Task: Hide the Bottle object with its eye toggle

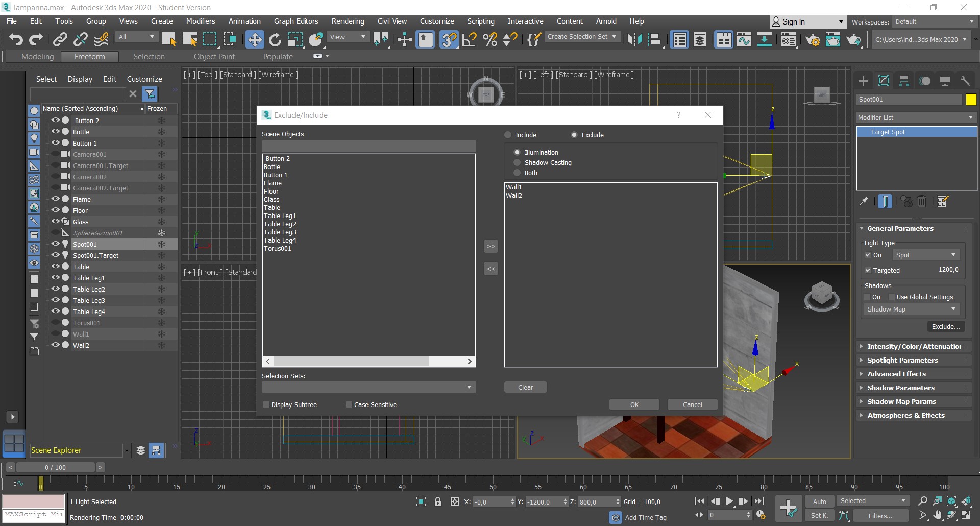Action: pyautogui.click(x=56, y=132)
